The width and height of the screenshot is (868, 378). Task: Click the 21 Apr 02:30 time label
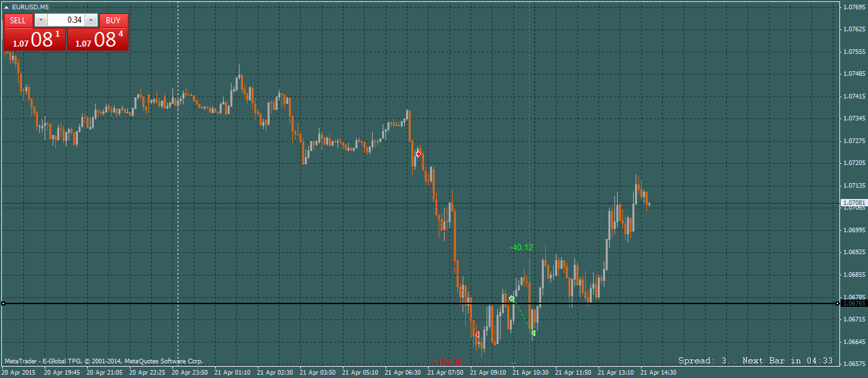[275, 373]
